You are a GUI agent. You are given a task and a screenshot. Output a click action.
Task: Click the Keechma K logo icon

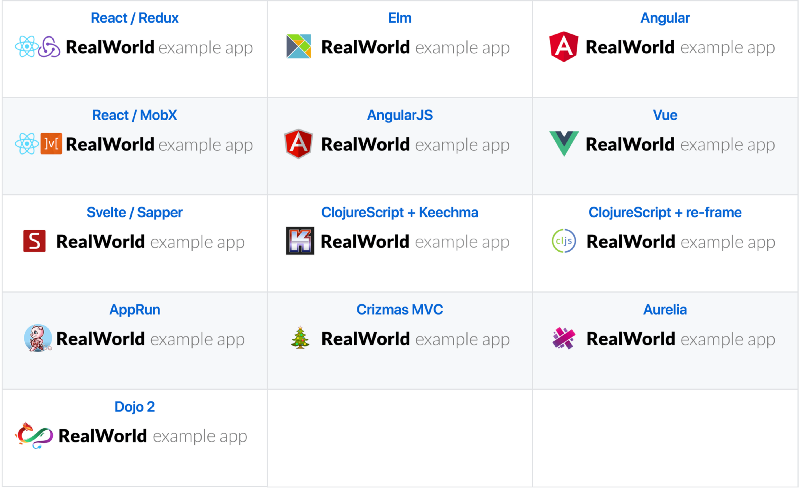300,241
